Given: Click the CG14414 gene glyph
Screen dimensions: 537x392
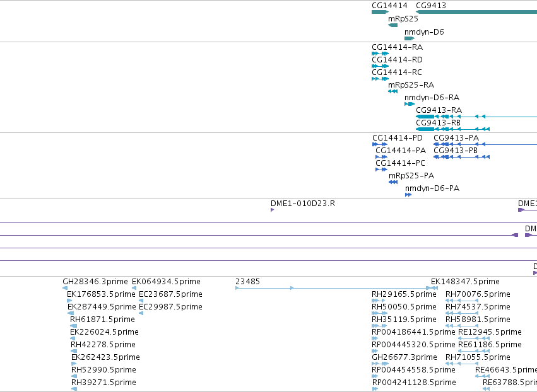Looking at the screenshot, I should pos(380,12).
